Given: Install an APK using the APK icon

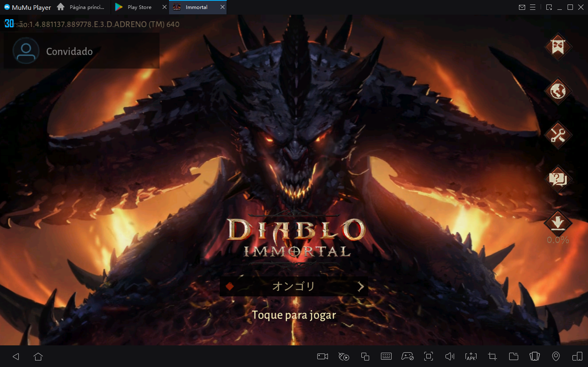Looking at the screenshot, I should 471,356.
